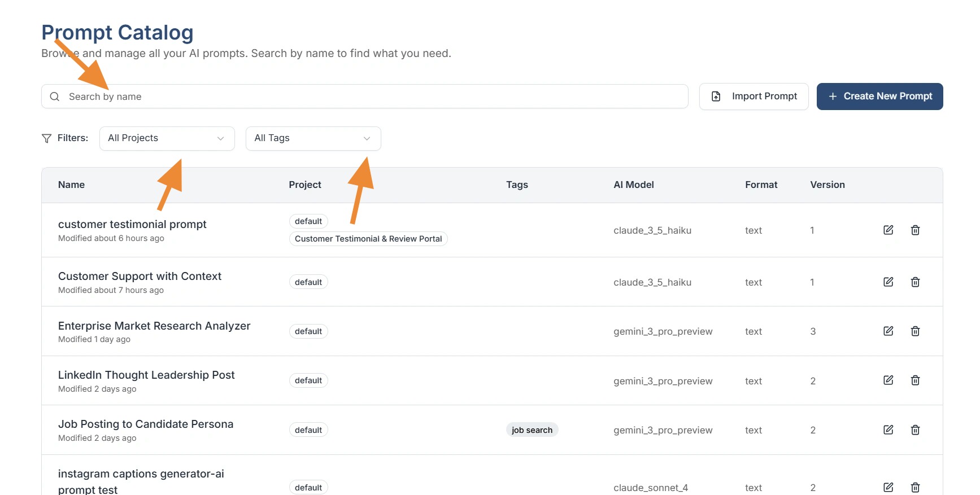This screenshot has height=495, width=980.
Task: Click the Name column header
Action: tap(71, 185)
